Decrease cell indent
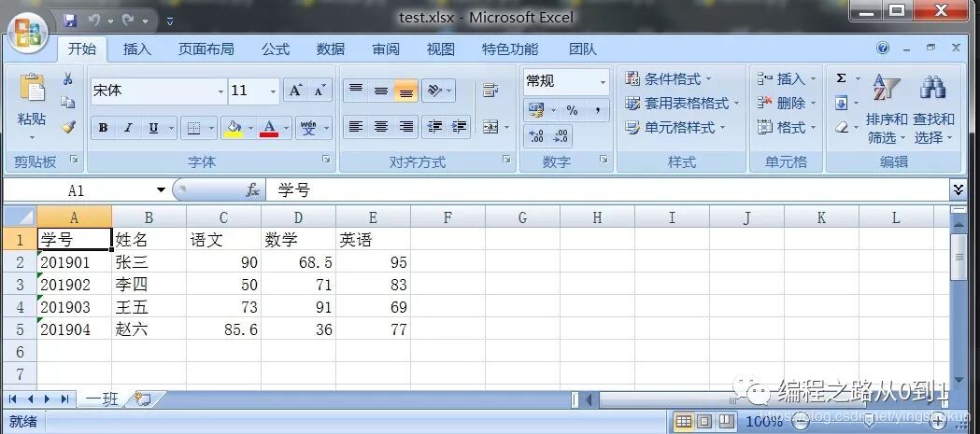Screen dimensions: 980x434 (434, 127)
